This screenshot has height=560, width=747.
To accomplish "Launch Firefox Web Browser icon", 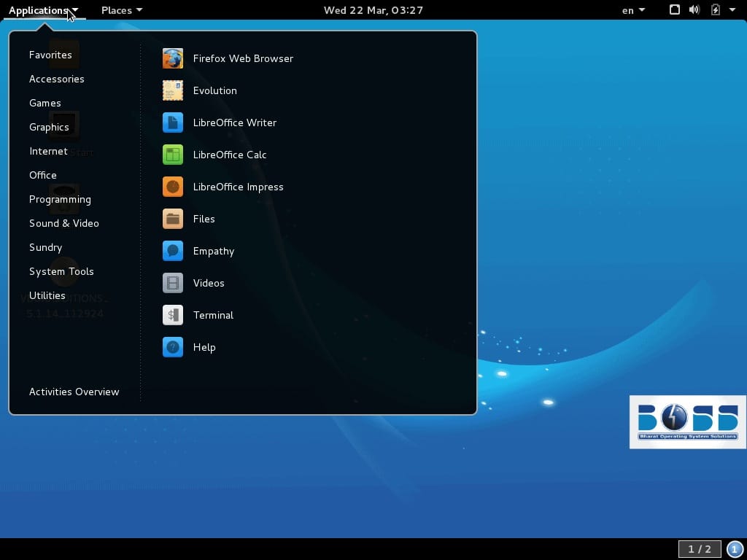I will (x=172, y=58).
